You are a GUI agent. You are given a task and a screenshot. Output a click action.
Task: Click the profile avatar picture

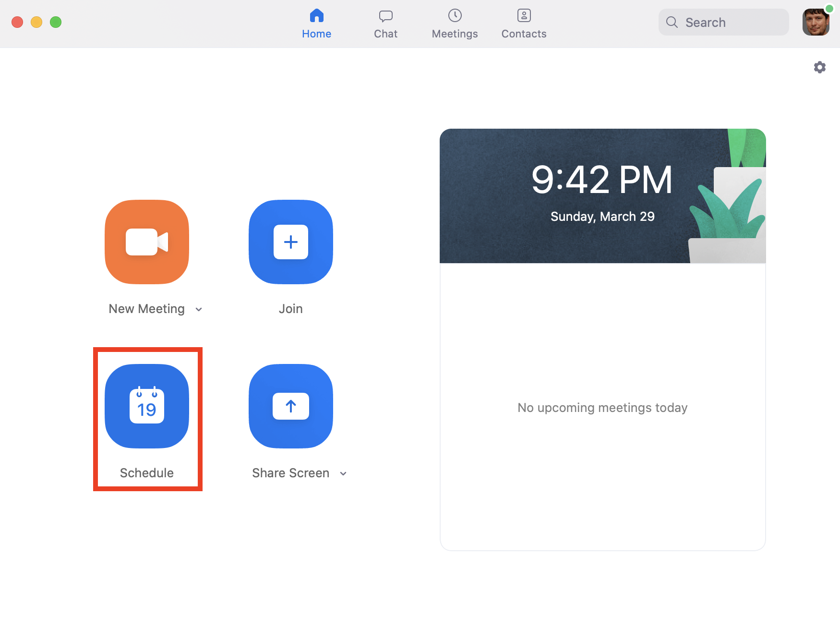tap(815, 23)
